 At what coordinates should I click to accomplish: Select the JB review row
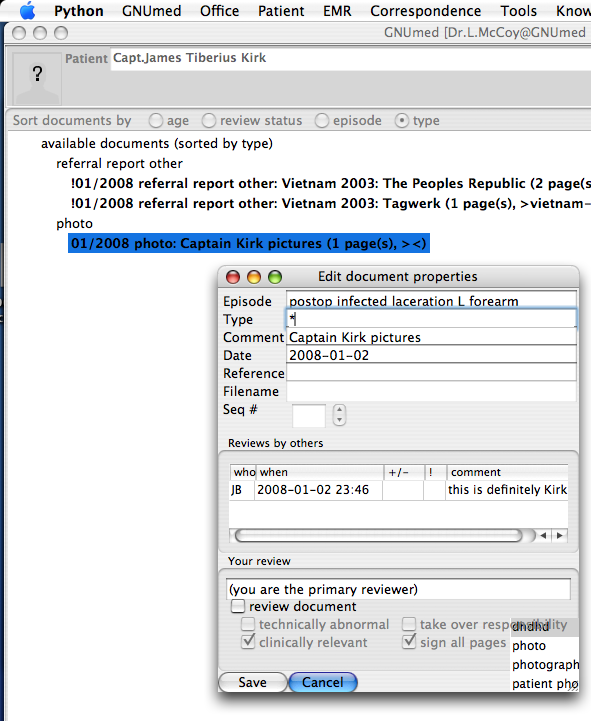click(398, 490)
